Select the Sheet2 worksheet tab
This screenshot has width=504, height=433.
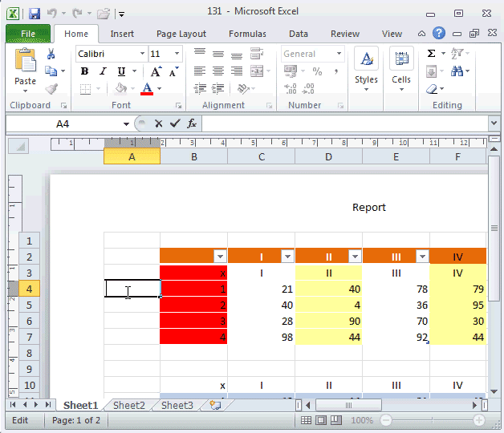point(128,406)
